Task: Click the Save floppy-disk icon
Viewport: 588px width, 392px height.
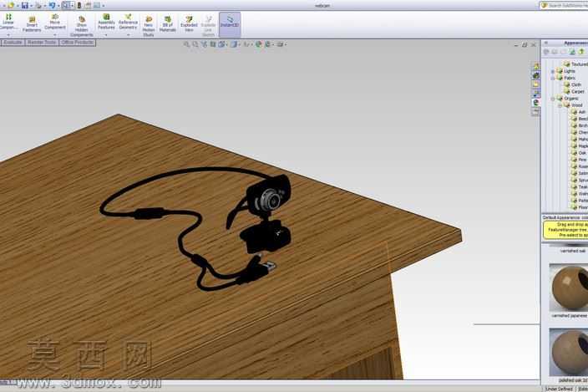Action: tap(25, 5)
